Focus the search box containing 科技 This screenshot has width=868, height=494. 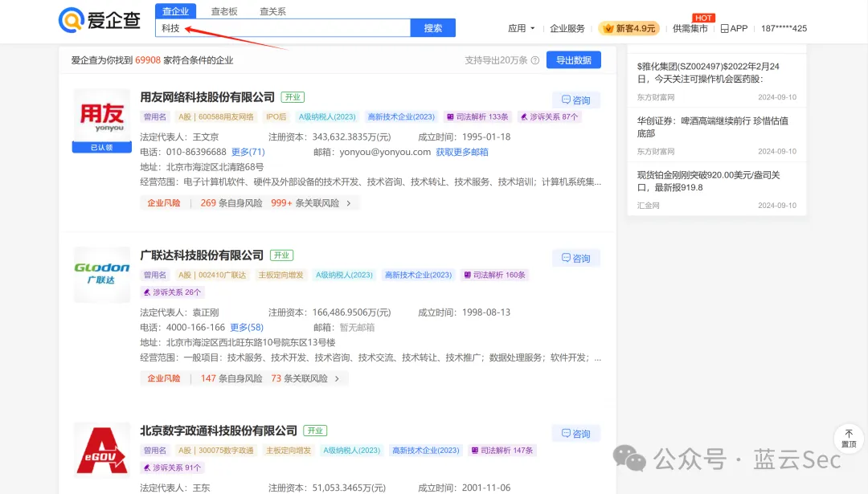point(283,27)
